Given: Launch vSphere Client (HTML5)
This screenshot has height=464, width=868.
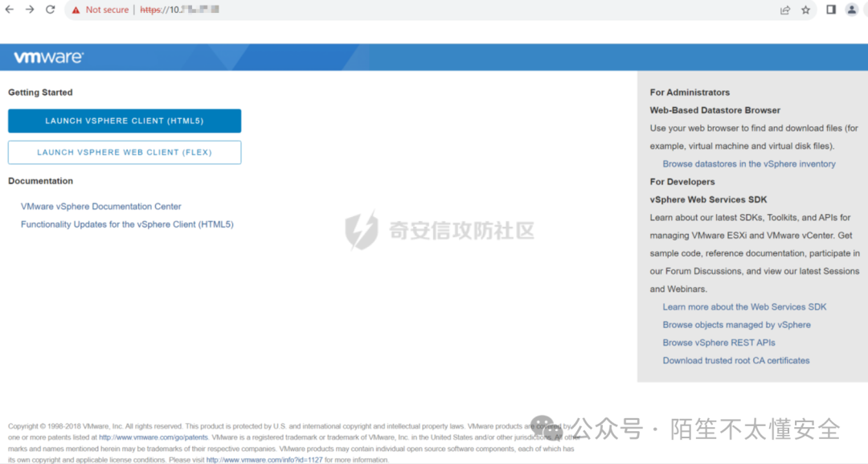Looking at the screenshot, I should (125, 121).
